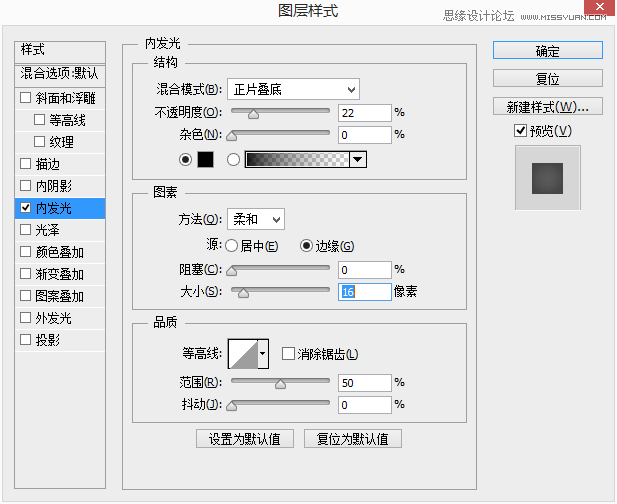
Task: Check the 渐变叠加 checkbox
Action: 26,274
